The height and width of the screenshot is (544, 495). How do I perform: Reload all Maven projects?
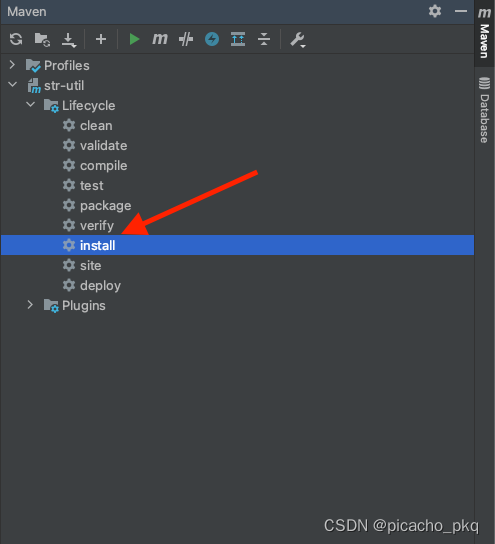[x=16, y=39]
